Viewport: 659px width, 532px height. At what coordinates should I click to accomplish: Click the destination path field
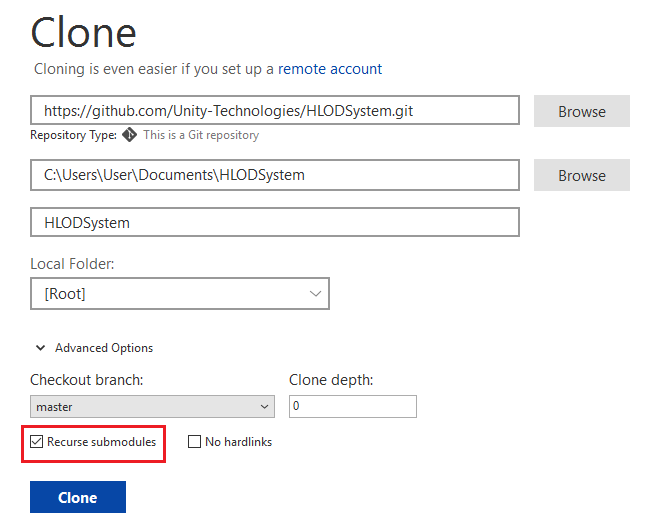pos(275,175)
